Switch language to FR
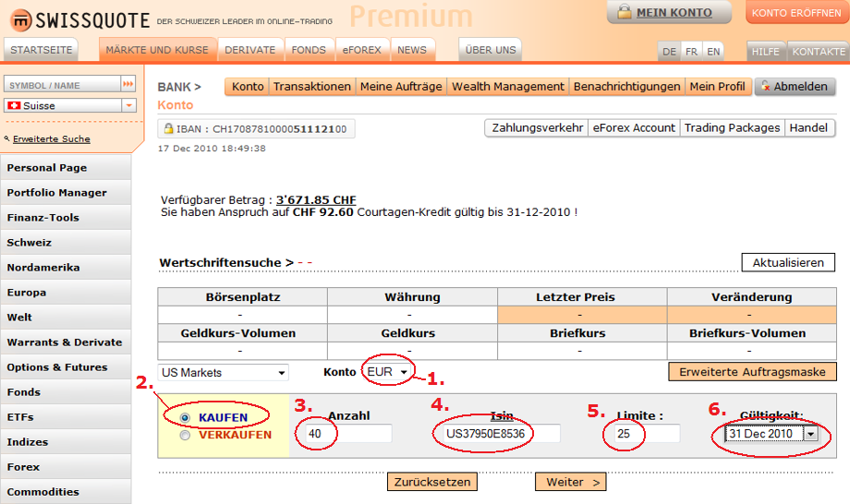 pos(692,52)
